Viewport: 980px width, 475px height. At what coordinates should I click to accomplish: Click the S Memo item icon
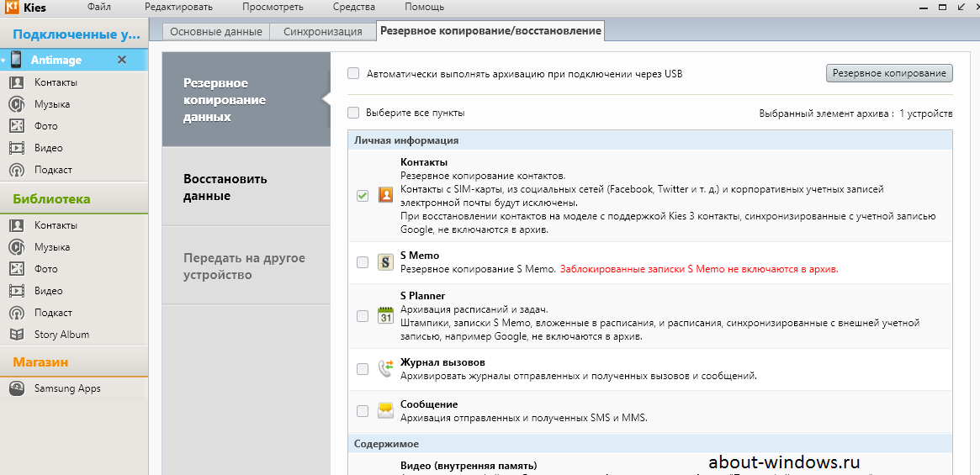click(x=385, y=262)
